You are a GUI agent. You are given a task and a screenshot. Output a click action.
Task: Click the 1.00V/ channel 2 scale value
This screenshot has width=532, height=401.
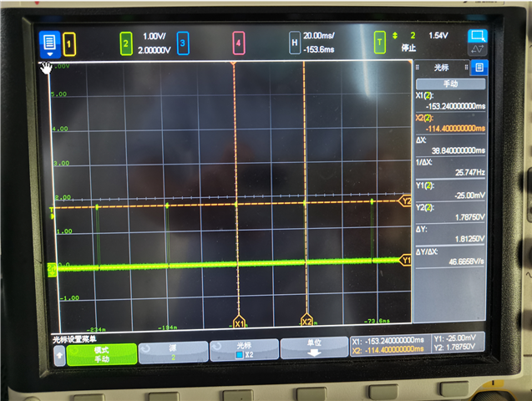point(154,36)
